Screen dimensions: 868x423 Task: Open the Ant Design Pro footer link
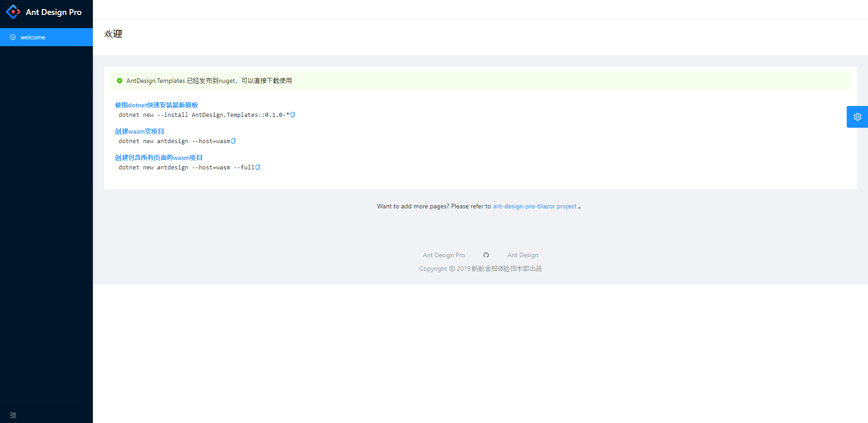444,255
